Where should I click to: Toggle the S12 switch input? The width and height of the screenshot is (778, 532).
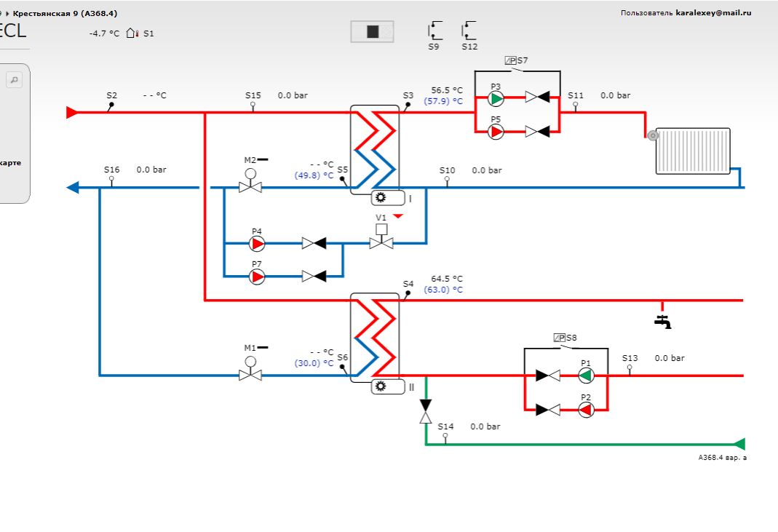click(x=469, y=31)
